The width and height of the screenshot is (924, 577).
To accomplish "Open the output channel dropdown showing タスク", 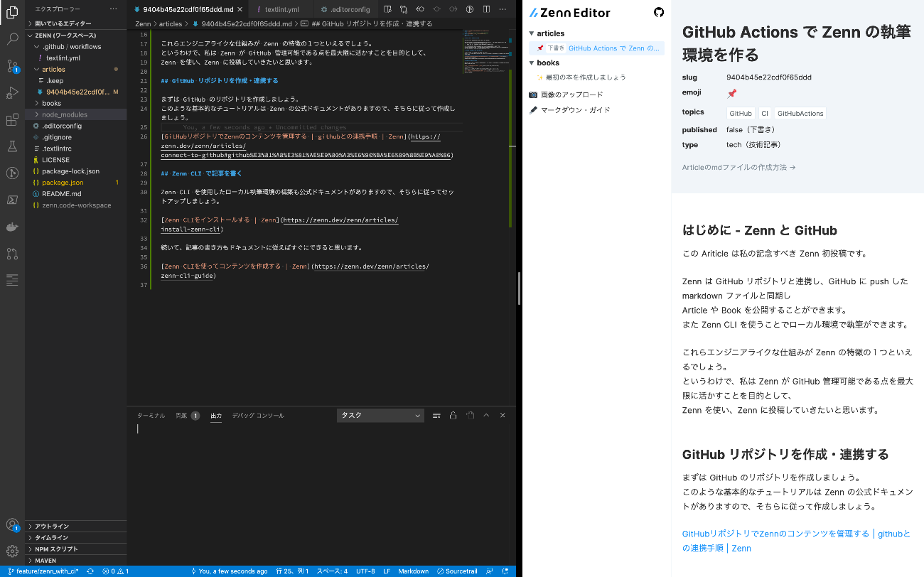I will 380,416.
